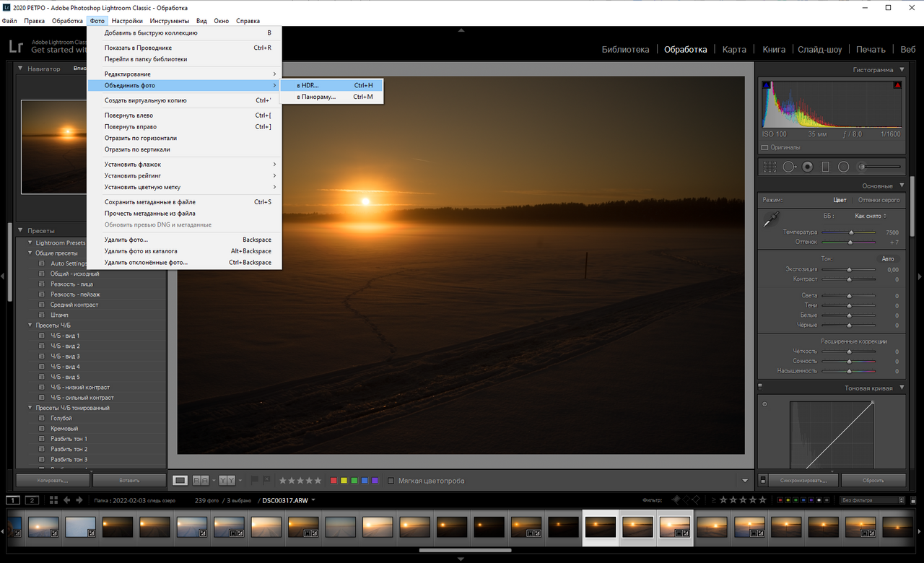Enable Мягкая цветопроба checkbox
924x563 pixels.
coord(391,481)
